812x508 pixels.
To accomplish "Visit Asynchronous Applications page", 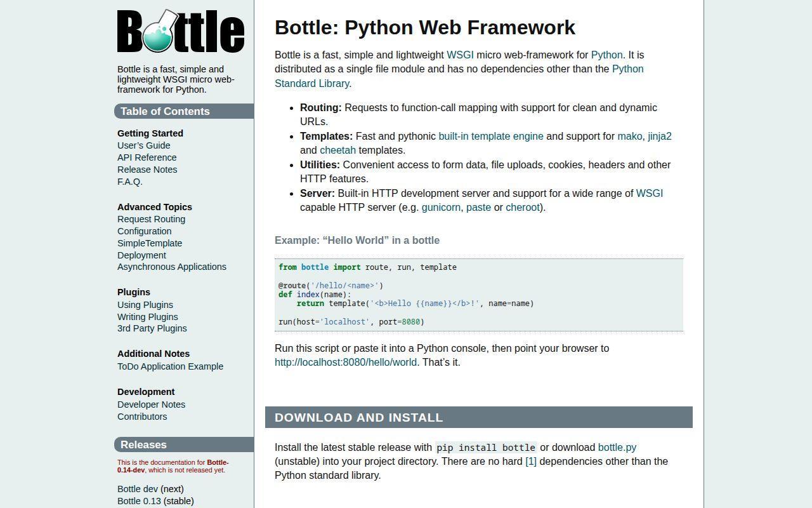I will click(172, 267).
